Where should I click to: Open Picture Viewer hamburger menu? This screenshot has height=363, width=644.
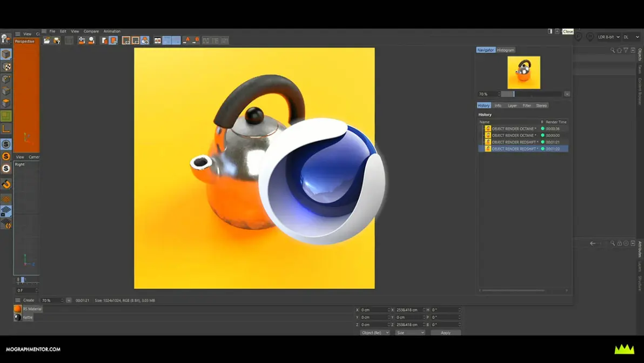pyautogui.click(x=44, y=31)
